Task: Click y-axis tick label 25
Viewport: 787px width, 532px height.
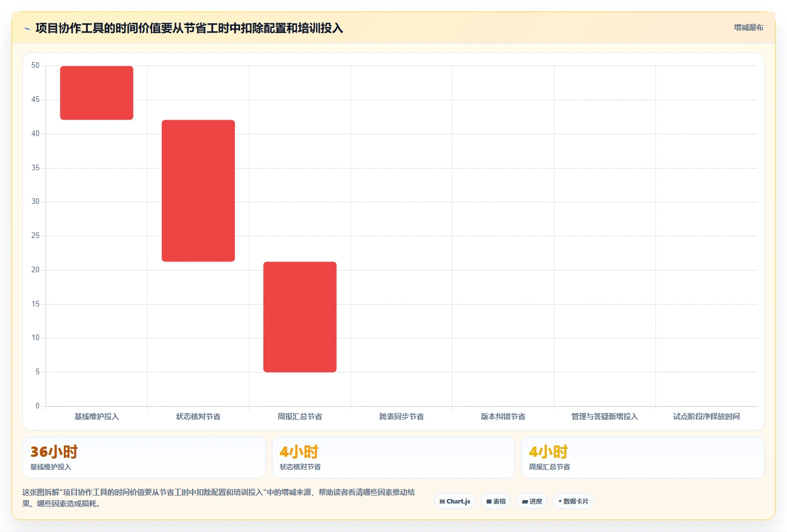Action: 35,236
